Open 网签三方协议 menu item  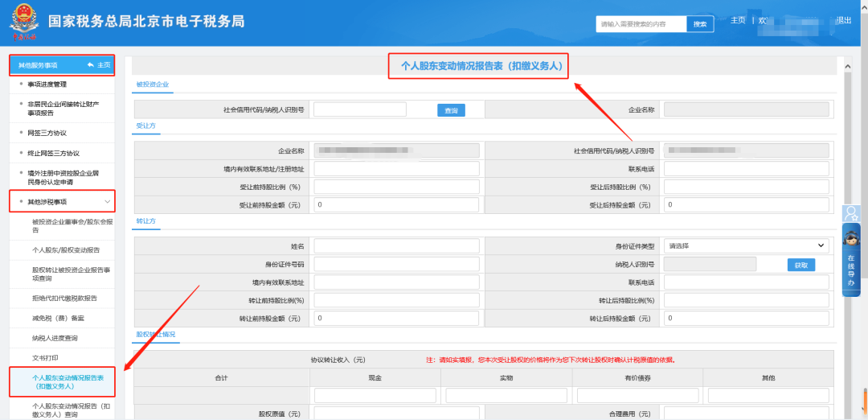(x=47, y=133)
